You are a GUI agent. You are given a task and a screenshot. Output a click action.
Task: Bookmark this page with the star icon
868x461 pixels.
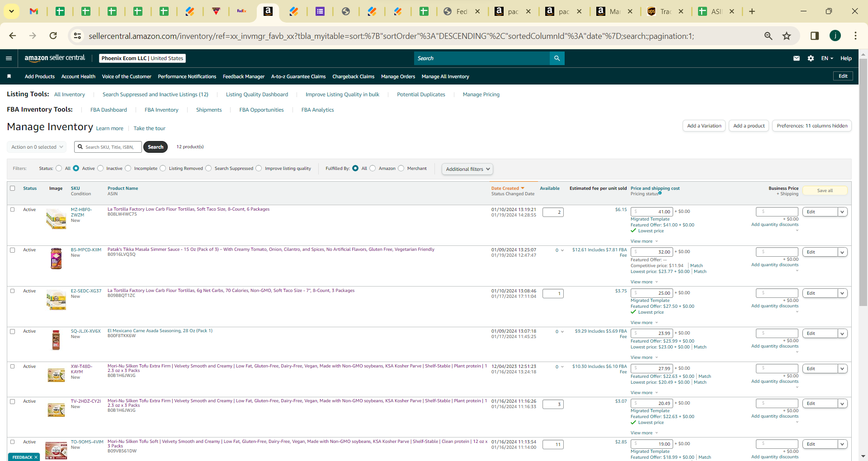click(787, 36)
